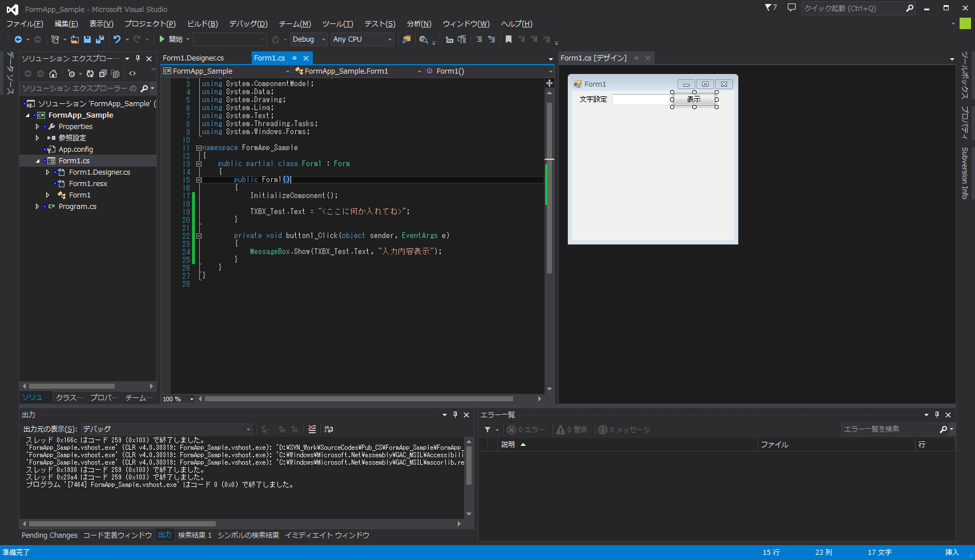Open the デバッグ(D) menu

pos(248,24)
